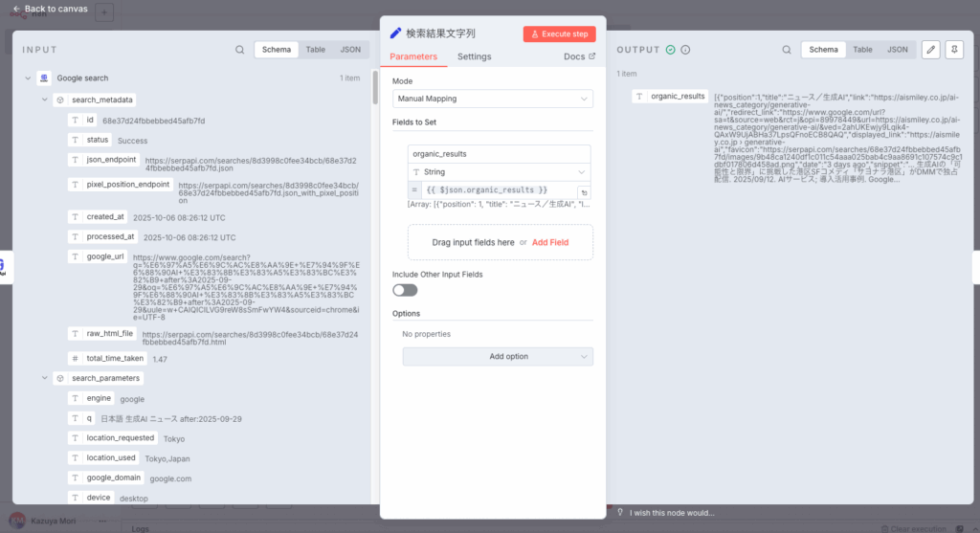
Task: Collapse the Google search tree chevron
Action: coord(27,78)
